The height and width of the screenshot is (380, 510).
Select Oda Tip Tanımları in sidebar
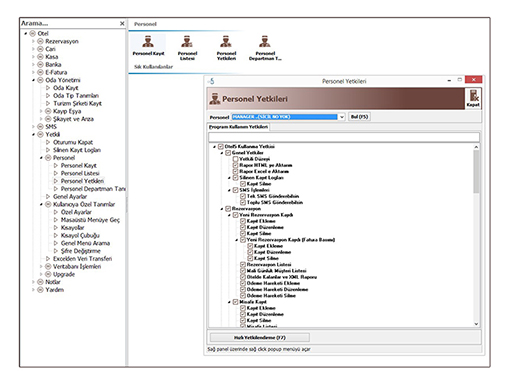[x=76, y=96]
